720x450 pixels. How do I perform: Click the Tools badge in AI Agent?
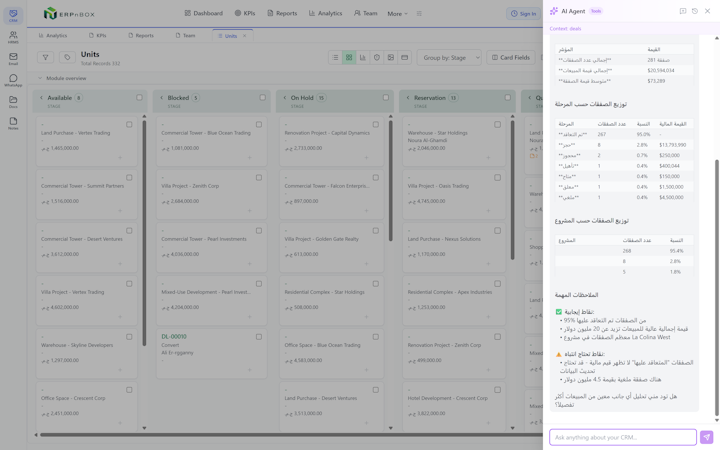[596, 11]
